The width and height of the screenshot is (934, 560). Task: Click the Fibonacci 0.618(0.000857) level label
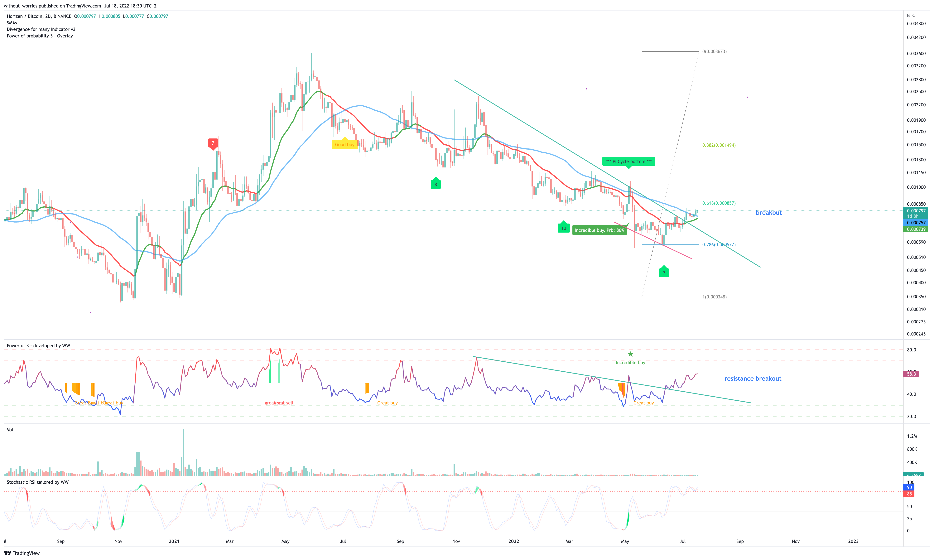719,203
